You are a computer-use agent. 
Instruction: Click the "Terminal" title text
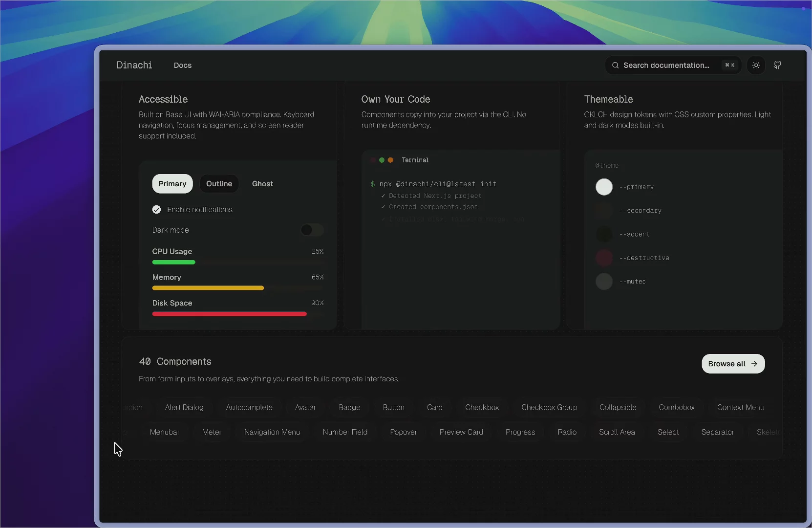tap(415, 160)
